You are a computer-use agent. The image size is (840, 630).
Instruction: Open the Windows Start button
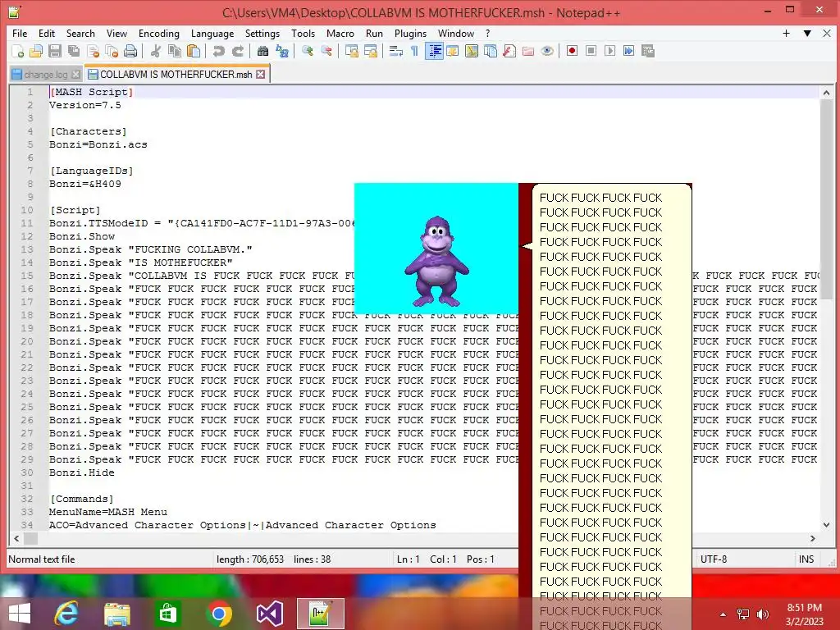(x=20, y=614)
